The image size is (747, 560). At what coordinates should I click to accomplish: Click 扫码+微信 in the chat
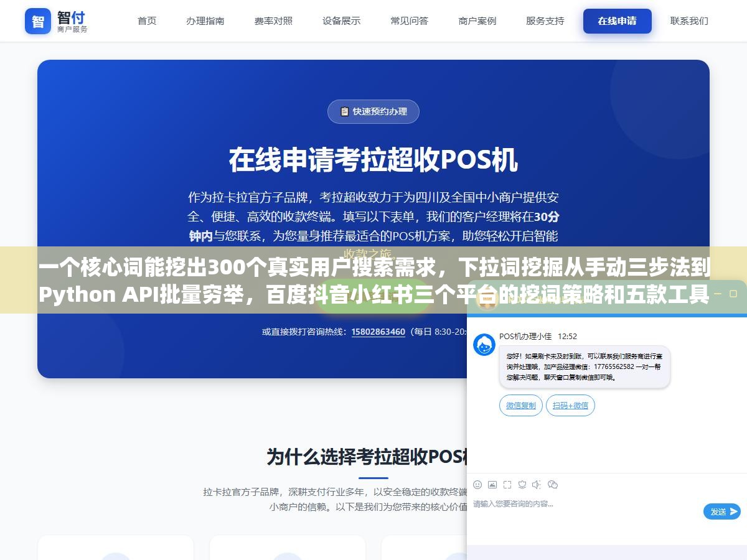570,406
